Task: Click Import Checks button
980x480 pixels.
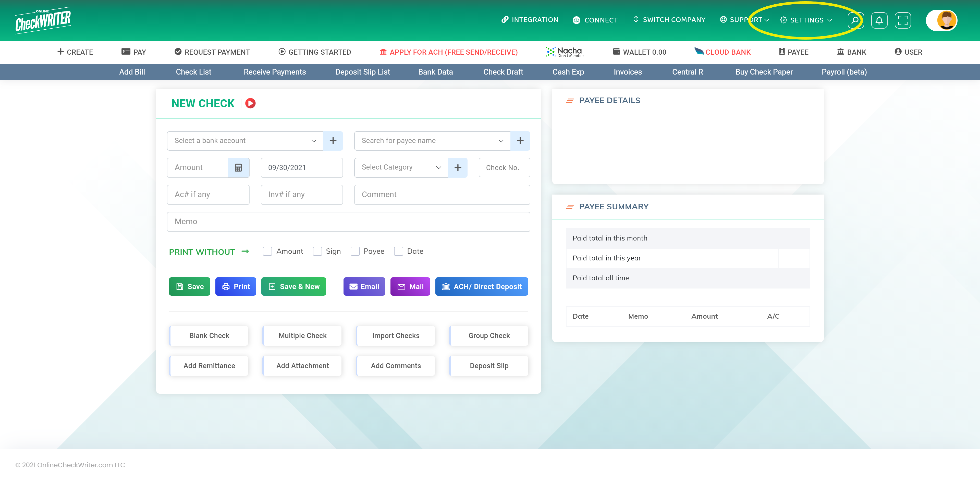Action: [x=396, y=335]
